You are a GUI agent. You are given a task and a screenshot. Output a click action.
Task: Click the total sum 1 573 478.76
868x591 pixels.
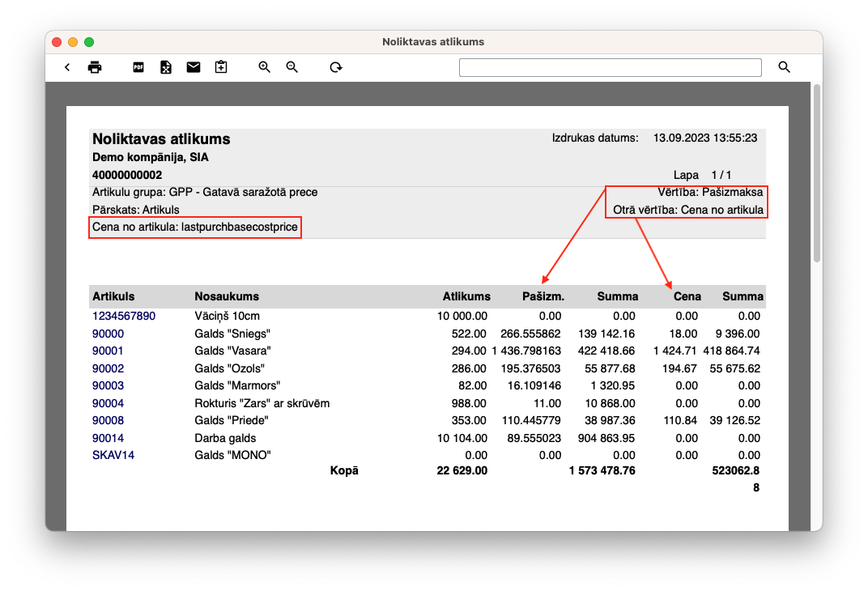tap(602, 471)
